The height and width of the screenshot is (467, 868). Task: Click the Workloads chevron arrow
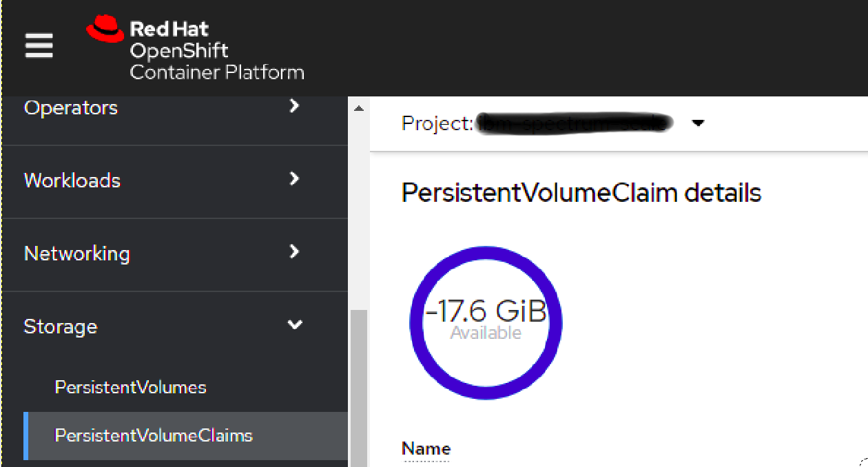(294, 179)
